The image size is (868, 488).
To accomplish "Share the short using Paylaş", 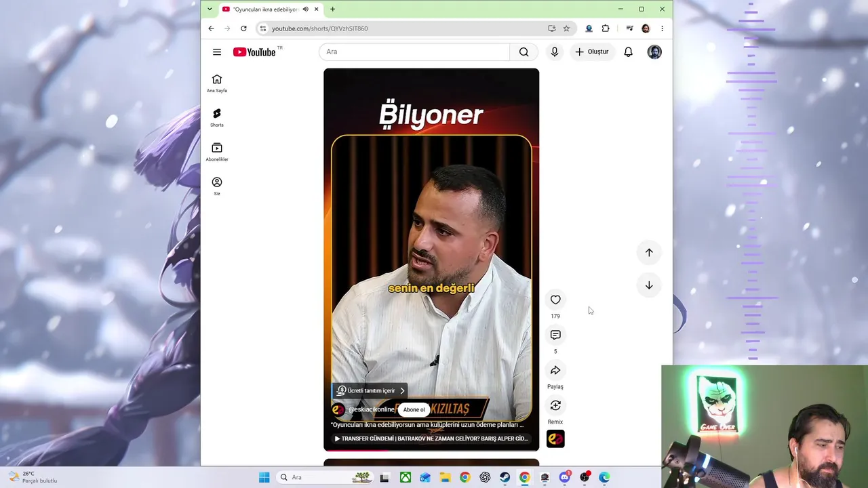I will [555, 370].
